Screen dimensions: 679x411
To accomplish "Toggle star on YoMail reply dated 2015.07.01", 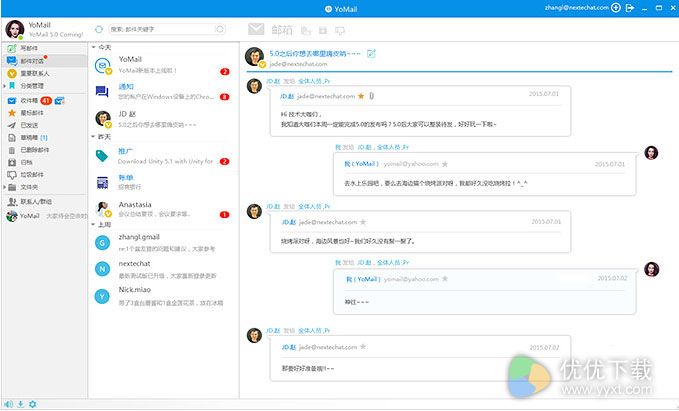I will [445, 164].
